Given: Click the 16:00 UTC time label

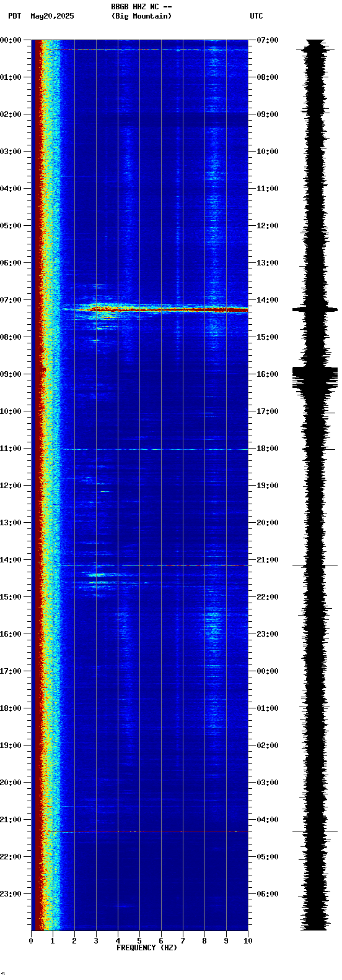Looking at the screenshot, I should 268,374.
